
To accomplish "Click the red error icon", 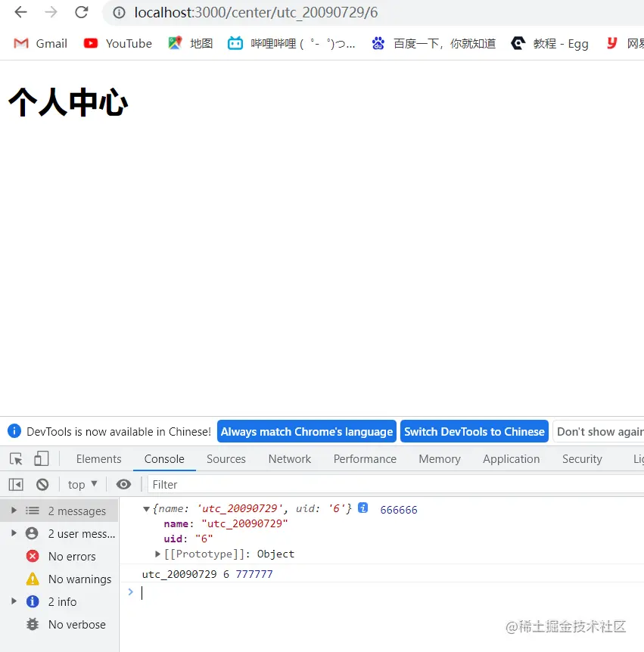I will (33, 556).
